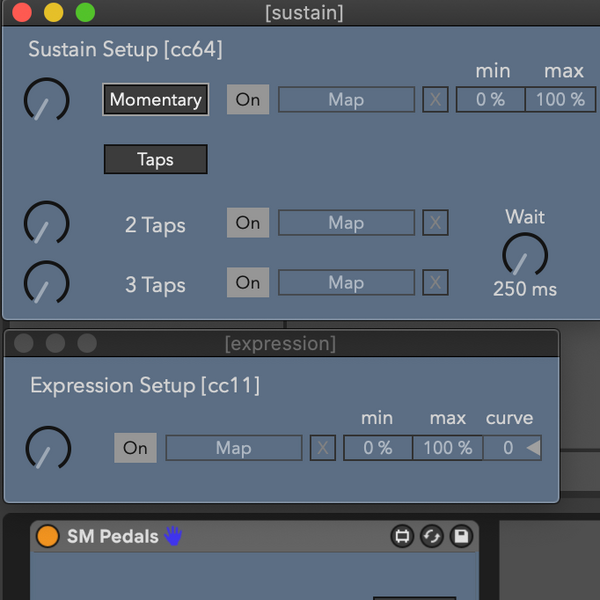The height and width of the screenshot is (600, 600).
Task: Save the SM Pedals preset with disk icon
Action: [461, 537]
